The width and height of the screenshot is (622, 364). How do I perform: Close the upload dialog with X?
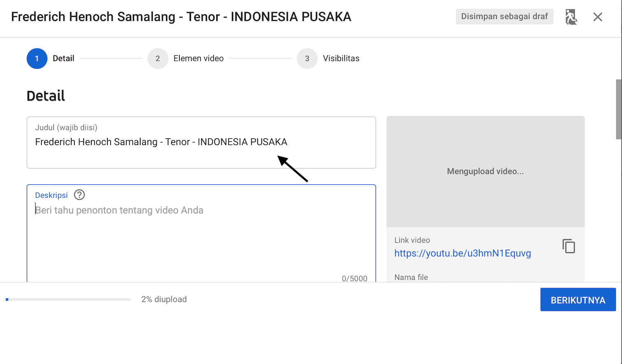[597, 17]
